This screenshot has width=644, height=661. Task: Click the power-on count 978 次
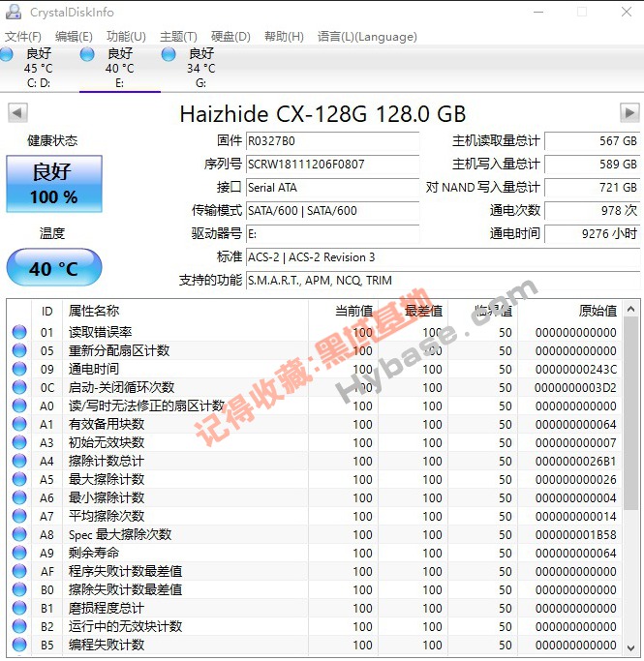[592, 210]
